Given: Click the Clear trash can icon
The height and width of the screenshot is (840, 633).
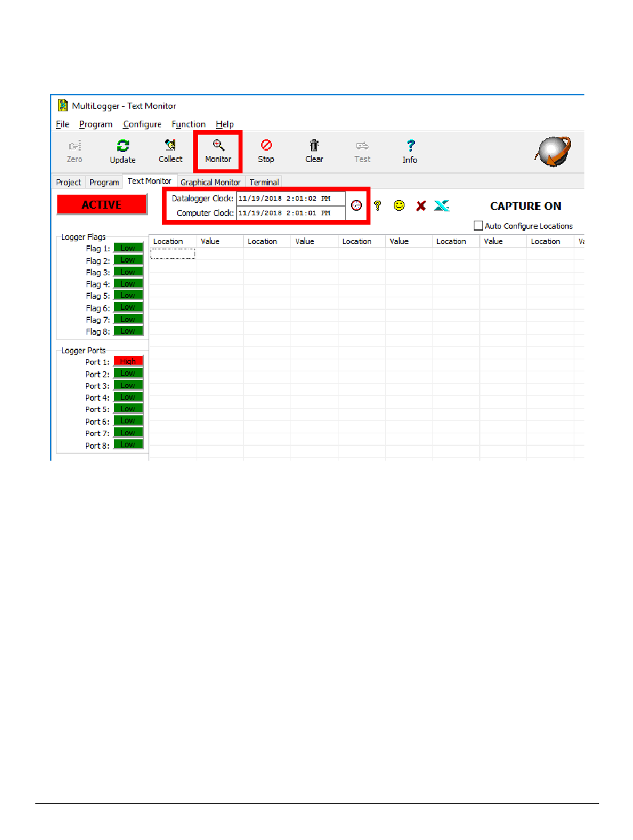Looking at the screenshot, I should [x=314, y=146].
